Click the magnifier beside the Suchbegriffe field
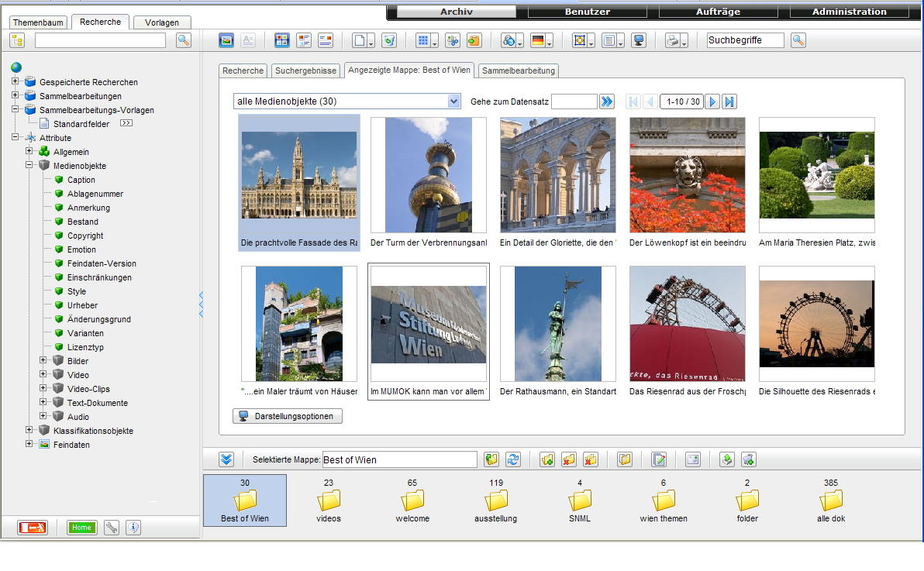 tap(798, 40)
